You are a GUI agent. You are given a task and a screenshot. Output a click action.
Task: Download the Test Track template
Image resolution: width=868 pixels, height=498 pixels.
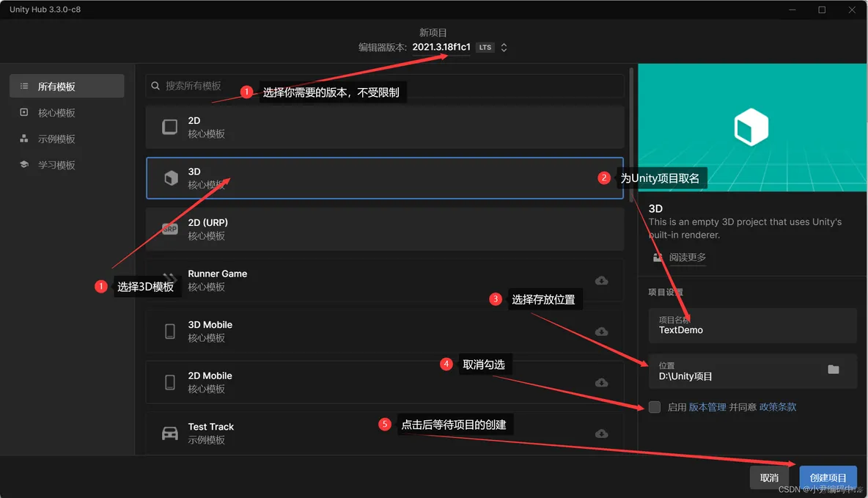click(x=601, y=433)
